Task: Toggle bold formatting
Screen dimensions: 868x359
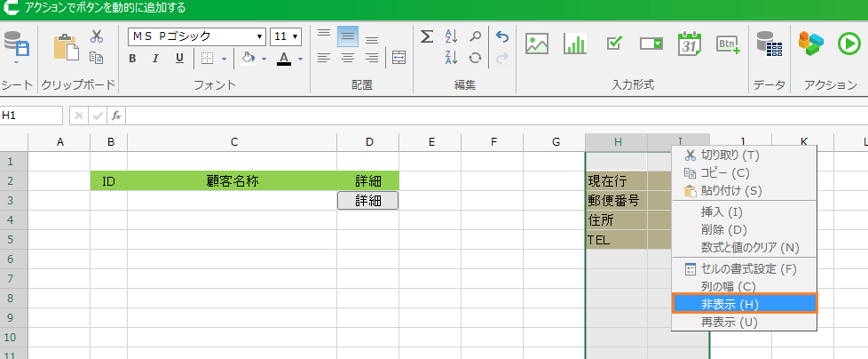Action: (x=132, y=59)
